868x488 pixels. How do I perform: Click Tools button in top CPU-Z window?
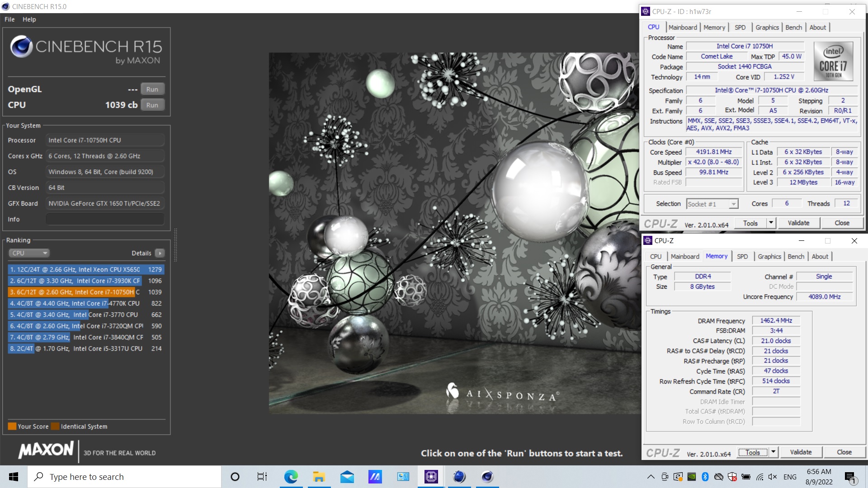coord(750,223)
